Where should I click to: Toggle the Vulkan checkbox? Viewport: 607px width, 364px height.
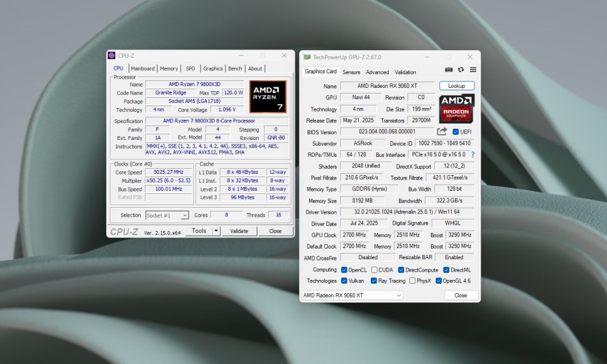click(x=344, y=281)
